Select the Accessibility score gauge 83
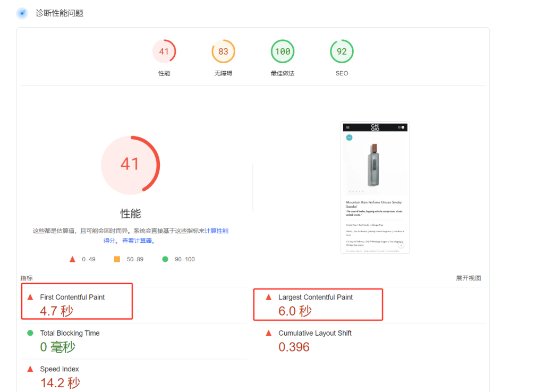 click(223, 52)
